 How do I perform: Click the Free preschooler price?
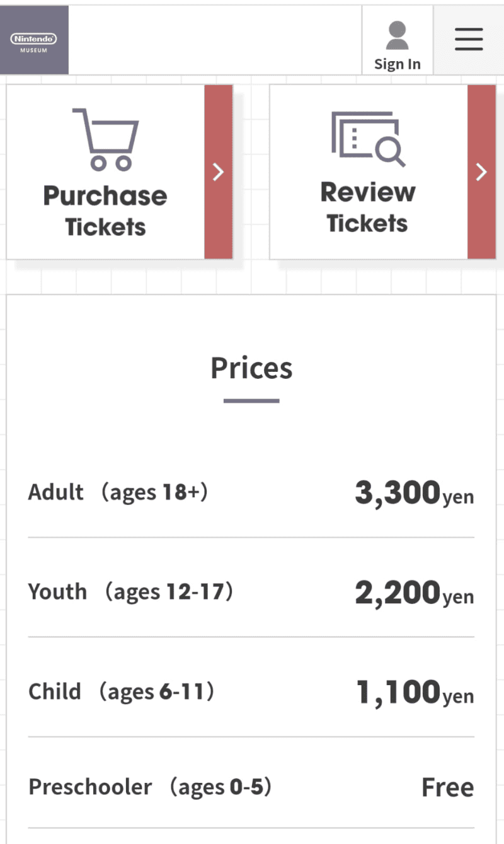click(x=447, y=788)
